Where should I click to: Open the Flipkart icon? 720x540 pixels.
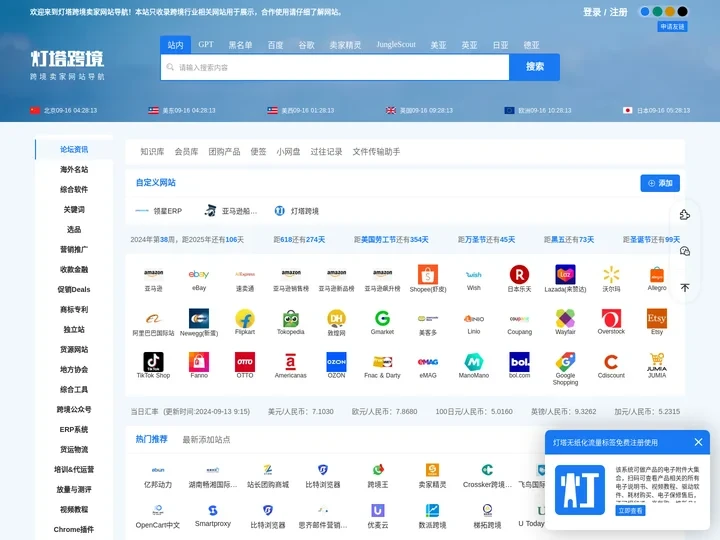[x=245, y=318]
